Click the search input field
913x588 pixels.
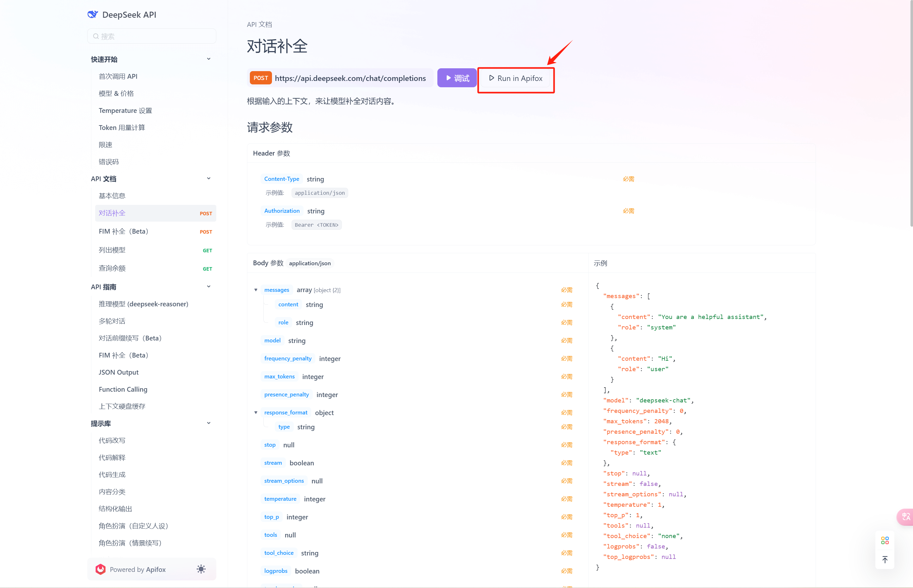tap(151, 36)
